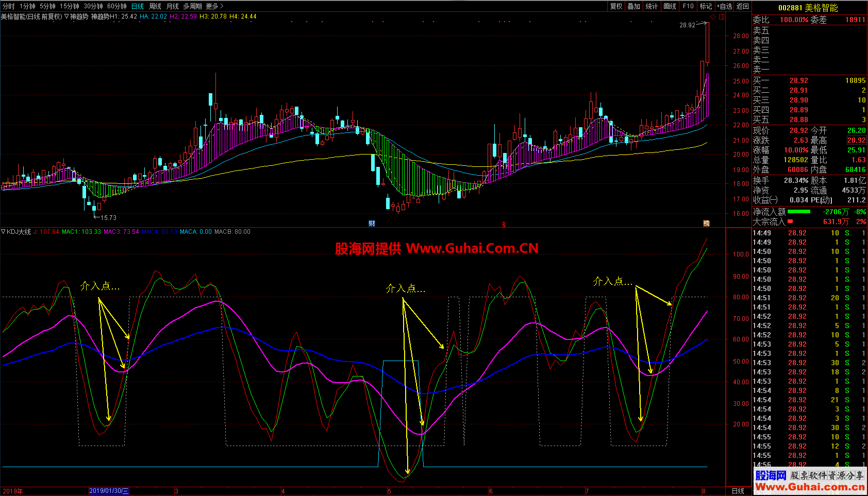868x496 pixels.
Task: Click the 财 financial marker below chart
Action: click(x=372, y=224)
